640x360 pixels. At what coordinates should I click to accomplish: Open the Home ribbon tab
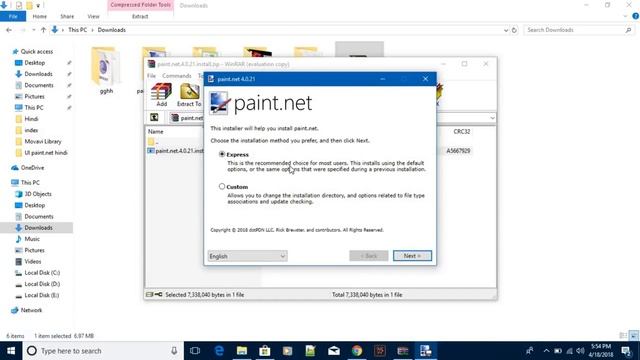tap(40, 16)
